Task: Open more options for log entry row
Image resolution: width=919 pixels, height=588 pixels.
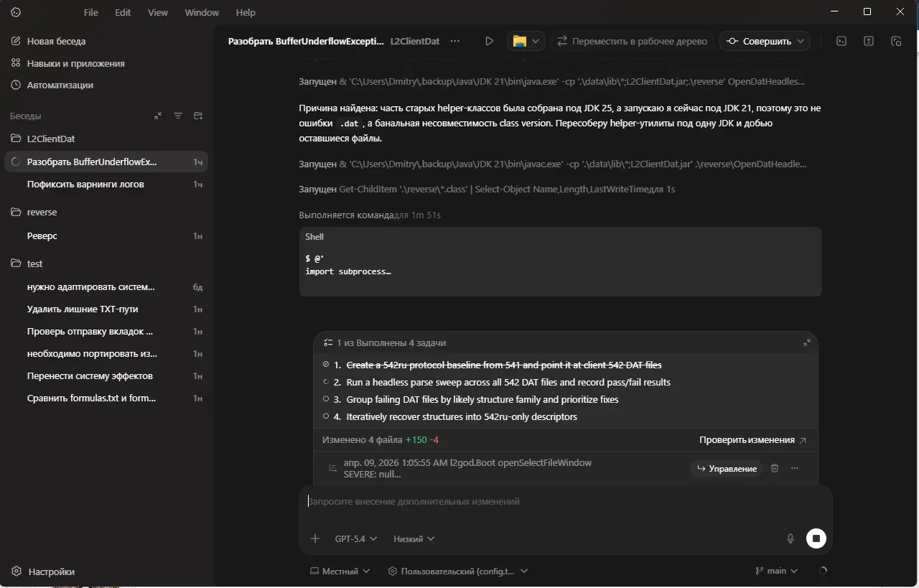Action: point(795,468)
